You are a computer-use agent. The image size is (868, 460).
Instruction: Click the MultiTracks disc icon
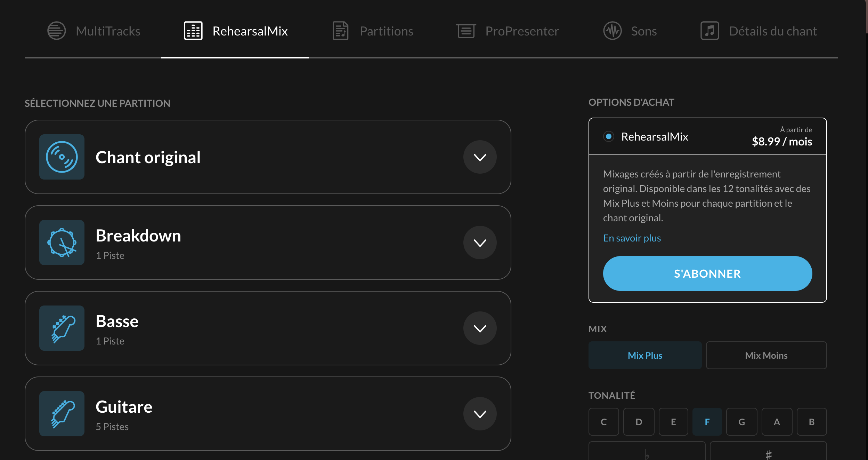click(x=56, y=31)
